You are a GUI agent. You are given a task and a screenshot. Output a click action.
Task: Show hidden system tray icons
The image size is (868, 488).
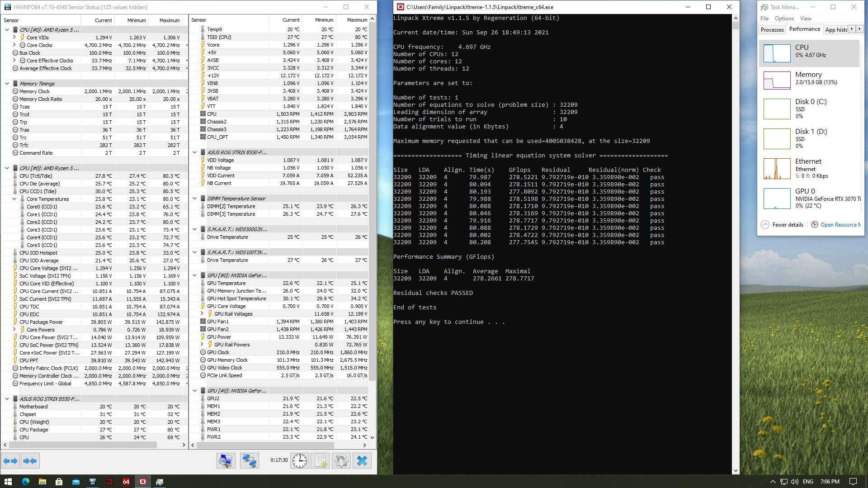pos(773,482)
